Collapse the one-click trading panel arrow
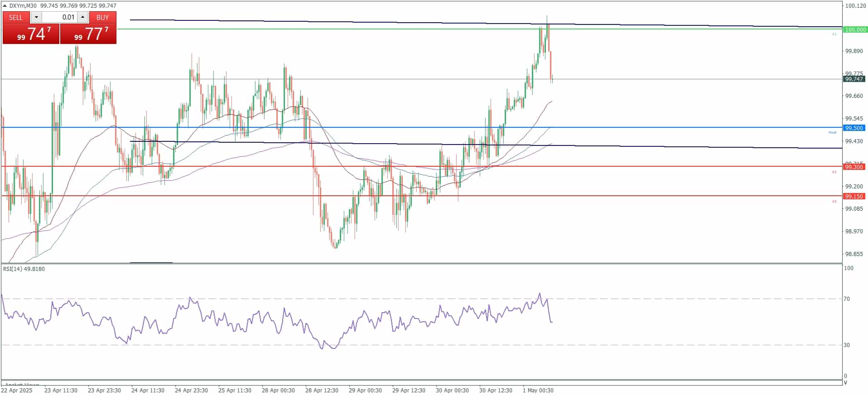 [5, 6]
